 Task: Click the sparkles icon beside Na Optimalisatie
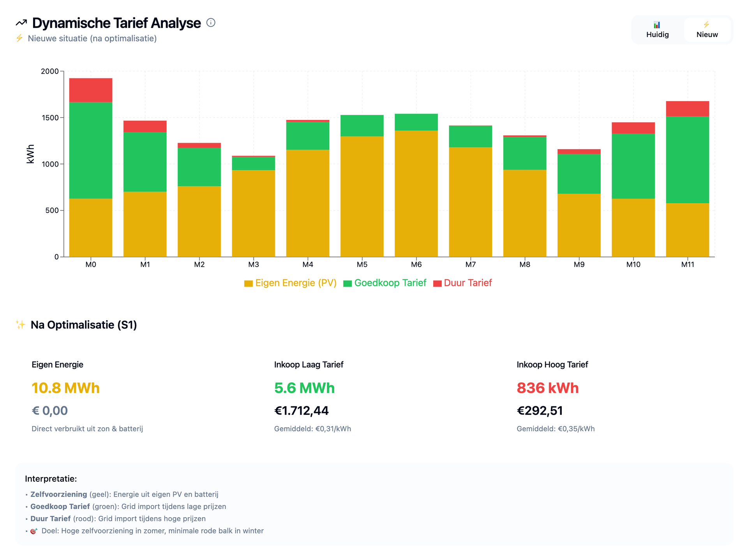(20, 325)
